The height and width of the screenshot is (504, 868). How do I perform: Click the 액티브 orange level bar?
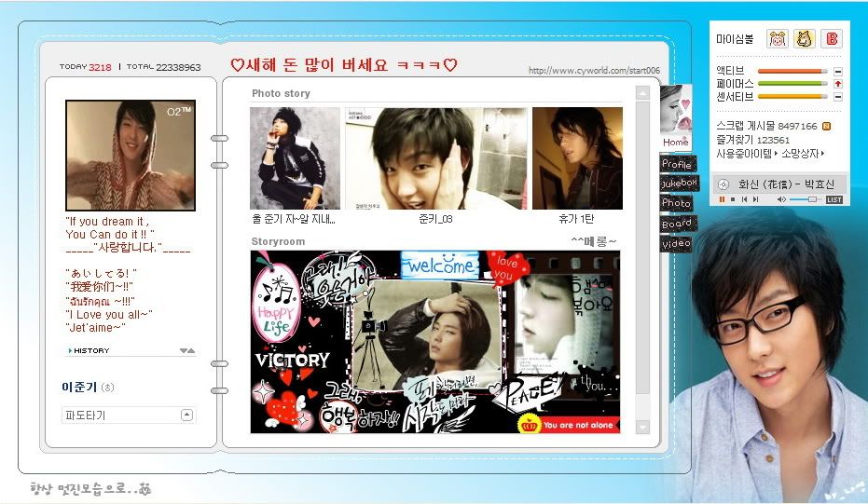[x=792, y=71]
